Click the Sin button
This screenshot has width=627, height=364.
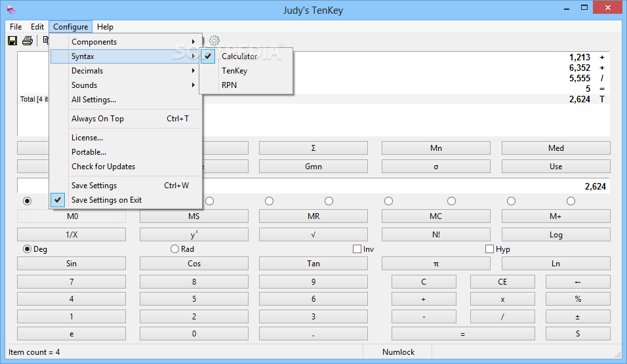click(71, 264)
